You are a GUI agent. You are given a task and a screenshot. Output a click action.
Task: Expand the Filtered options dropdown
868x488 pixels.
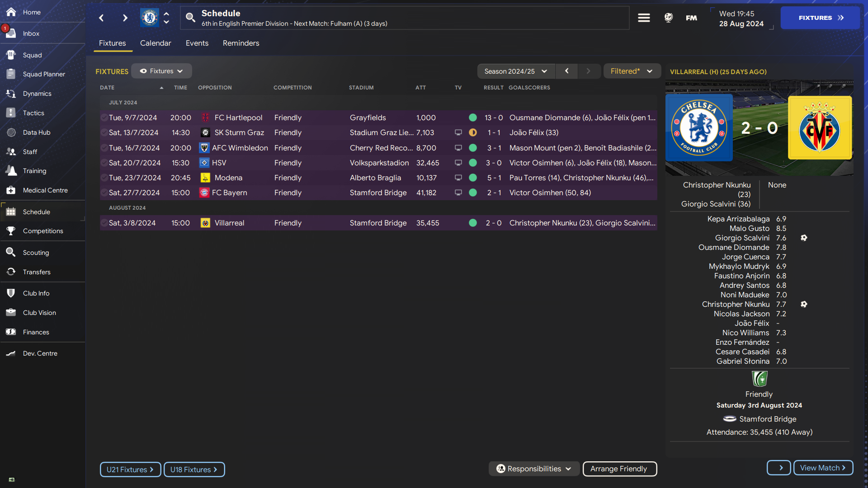[x=632, y=71]
